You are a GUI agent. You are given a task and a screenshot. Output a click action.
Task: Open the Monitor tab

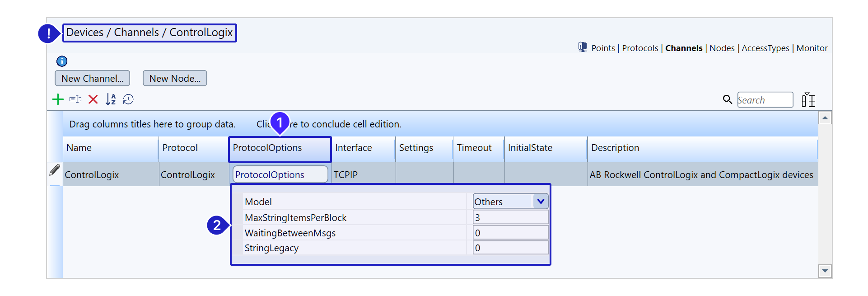812,48
